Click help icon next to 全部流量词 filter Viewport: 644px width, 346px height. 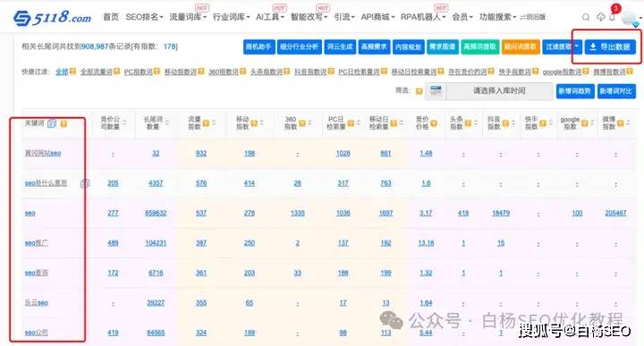click(x=117, y=72)
